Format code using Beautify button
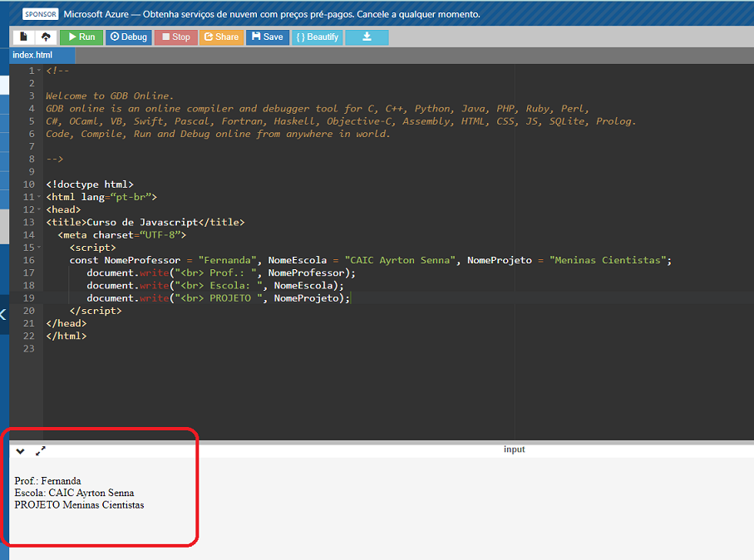 click(317, 37)
